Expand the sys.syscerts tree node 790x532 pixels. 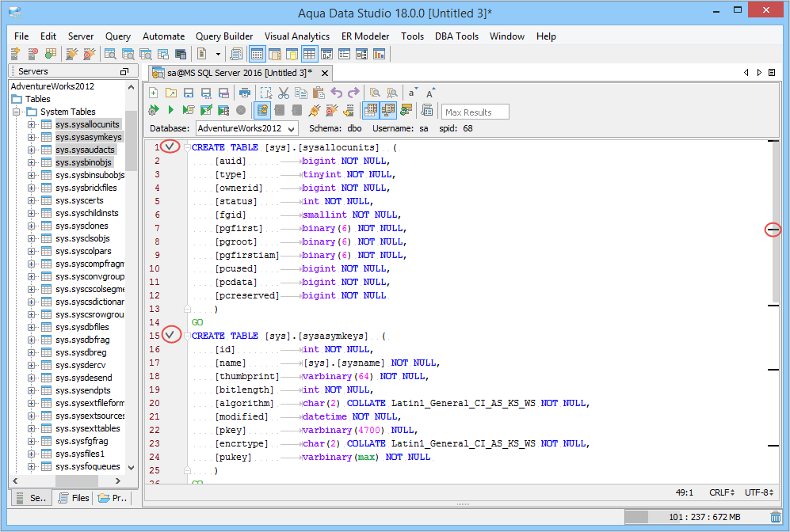click(x=32, y=200)
